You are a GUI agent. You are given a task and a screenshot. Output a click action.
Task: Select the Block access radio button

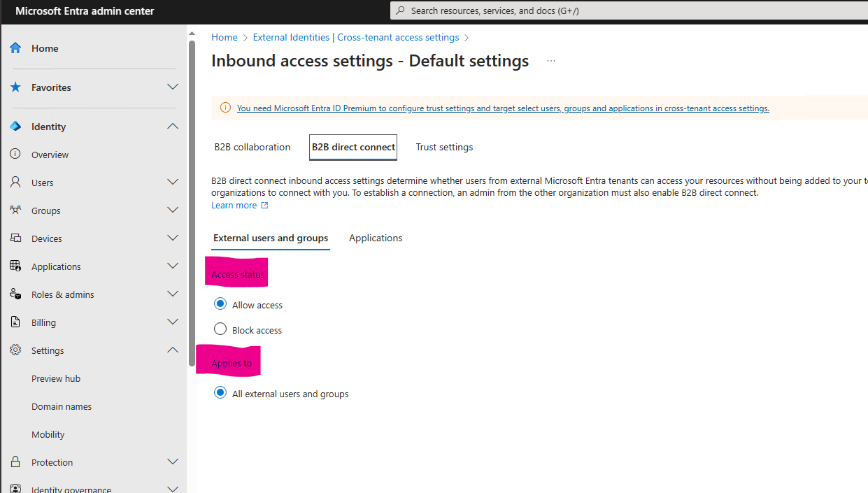point(220,329)
